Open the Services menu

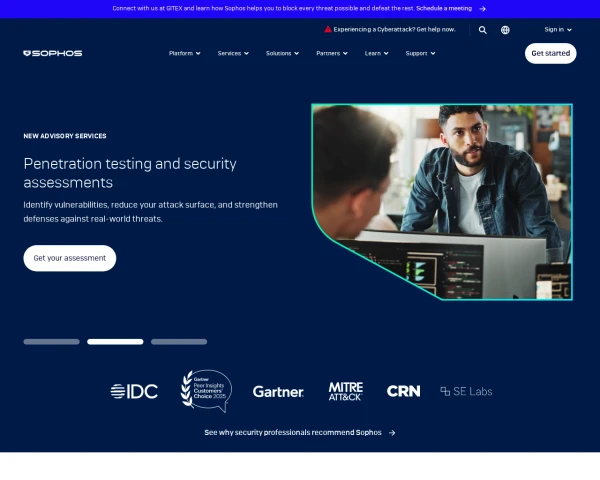coord(233,53)
